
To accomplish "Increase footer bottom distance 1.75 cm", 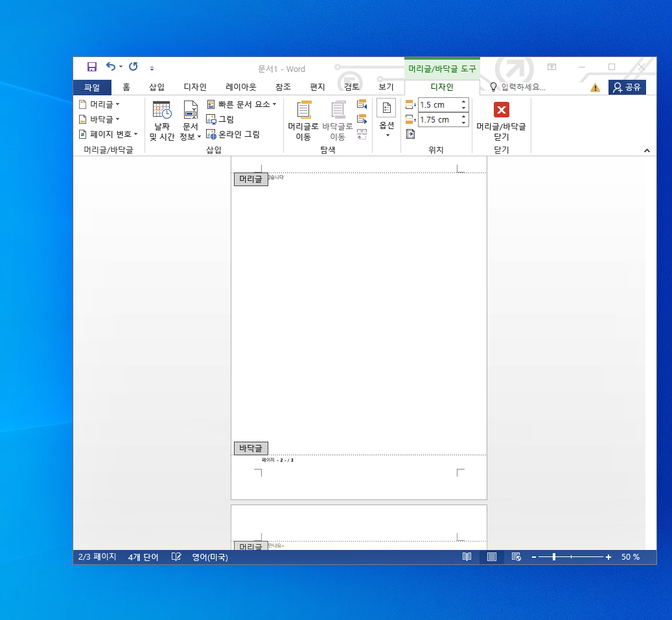I will (x=464, y=117).
